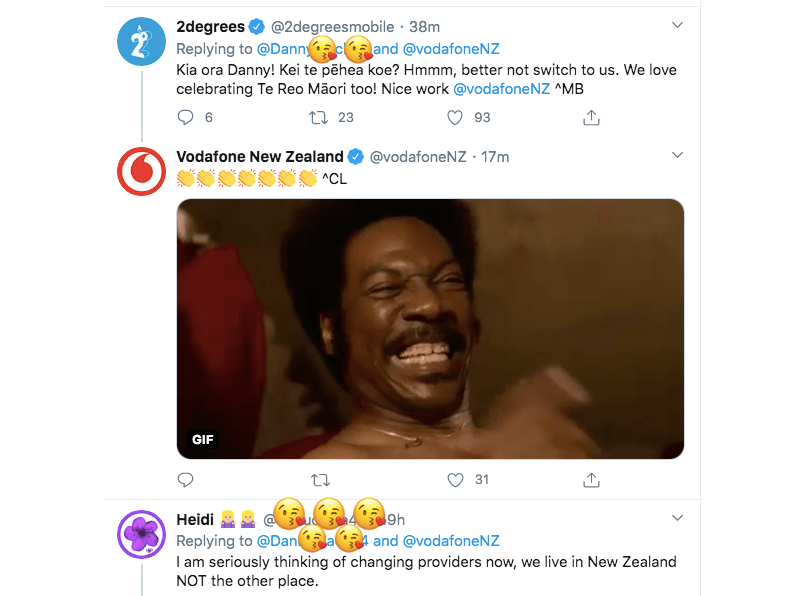Image resolution: width=810 pixels, height=596 pixels.
Task: Reply to the Vodafone New Zealand tweet
Action: click(x=184, y=480)
